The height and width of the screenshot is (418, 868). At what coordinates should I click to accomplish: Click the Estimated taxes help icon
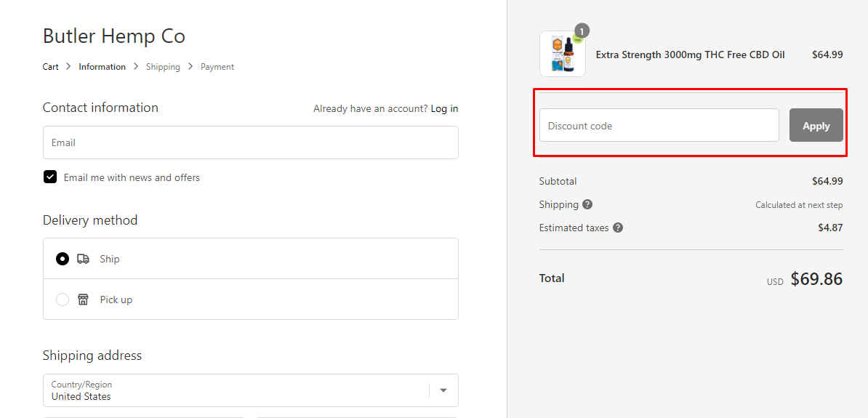coord(618,228)
